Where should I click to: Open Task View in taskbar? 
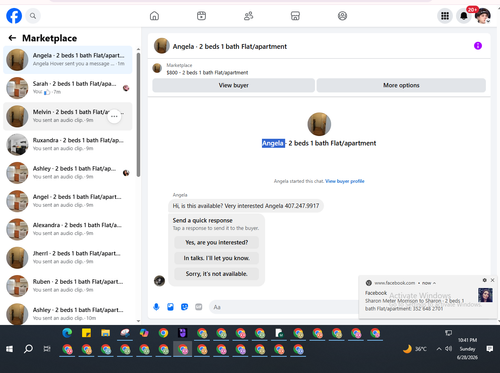[x=47, y=349]
